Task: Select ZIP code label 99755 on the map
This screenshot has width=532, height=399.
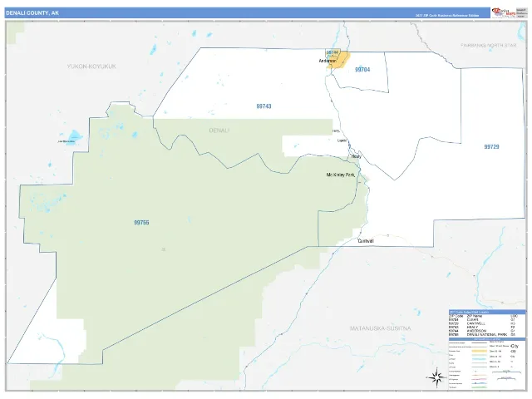Action: pos(141,223)
